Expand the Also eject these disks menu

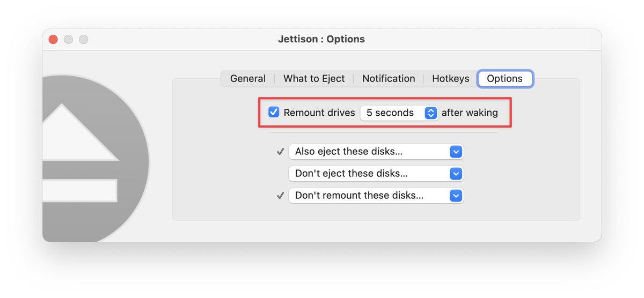tap(376, 152)
